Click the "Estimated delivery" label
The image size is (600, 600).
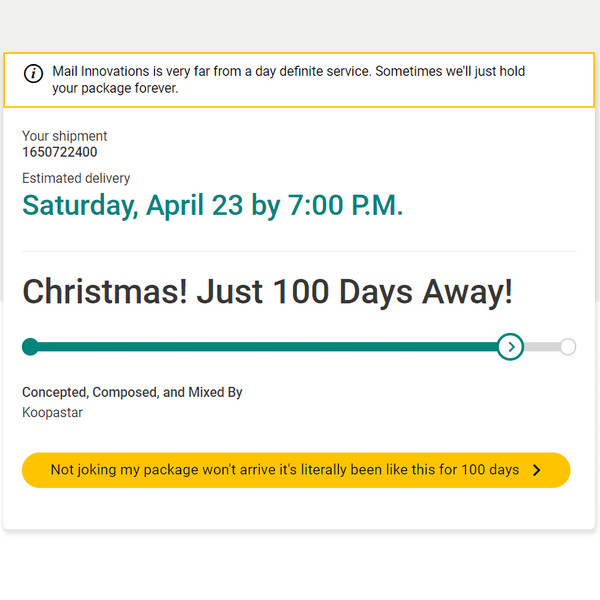point(76,178)
